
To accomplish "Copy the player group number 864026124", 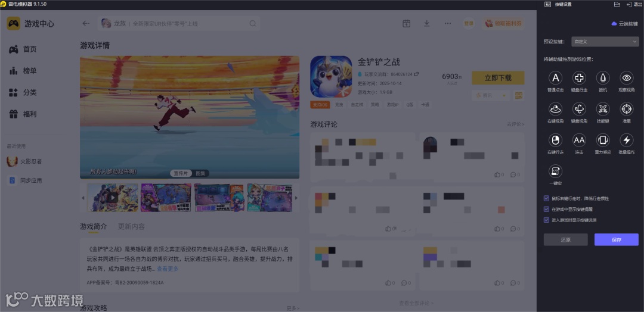I will [x=416, y=74].
